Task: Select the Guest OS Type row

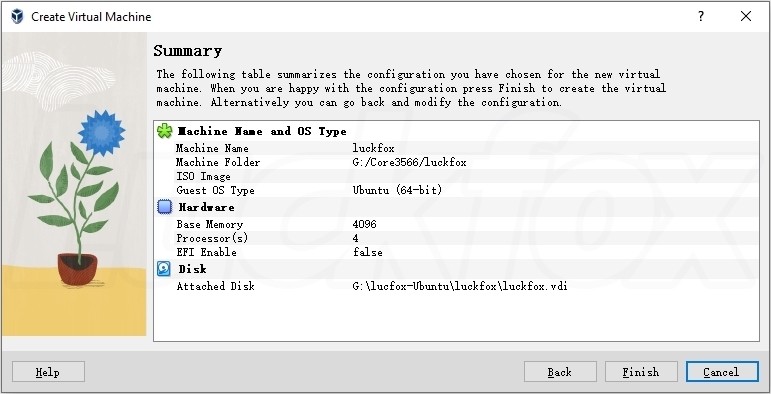Action: point(456,190)
